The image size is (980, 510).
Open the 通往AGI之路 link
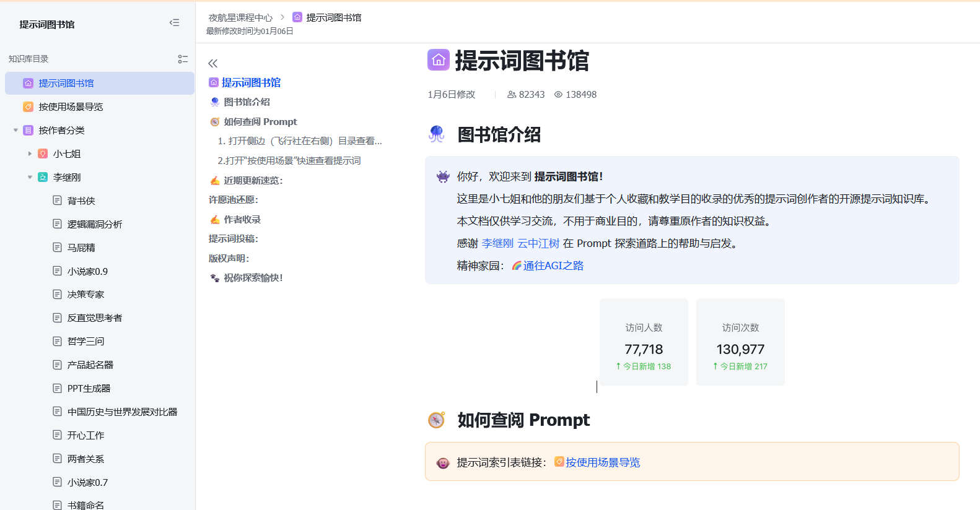(x=553, y=266)
